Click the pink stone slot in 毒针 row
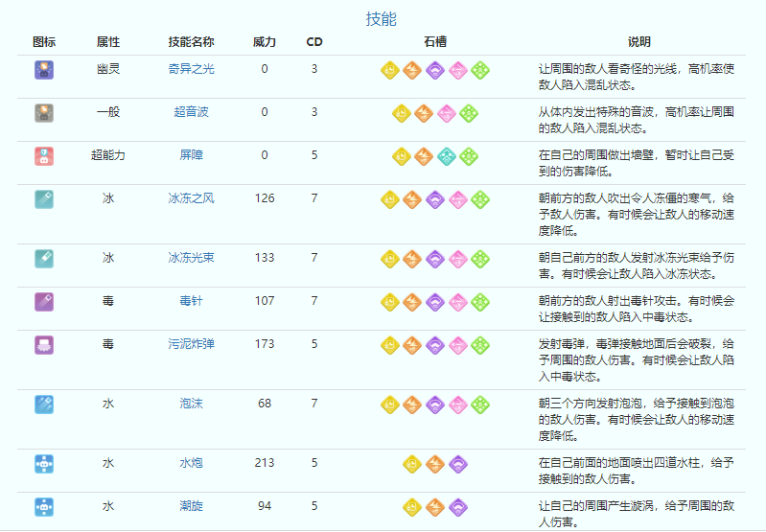766x532 pixels. pyautogui.click(x=457, y=301)
